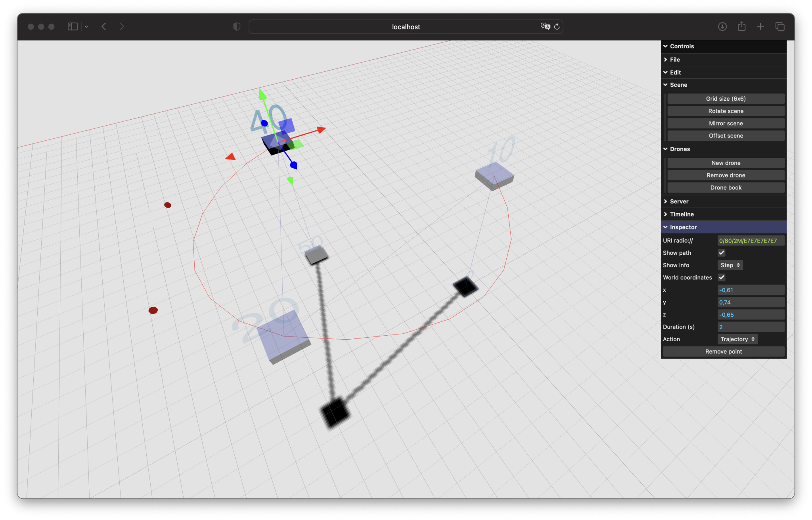Toggle the World coordinates checkbox
The width and height of the screenshot is (812, 520).
pyautogui.click(x=722, y=277)
